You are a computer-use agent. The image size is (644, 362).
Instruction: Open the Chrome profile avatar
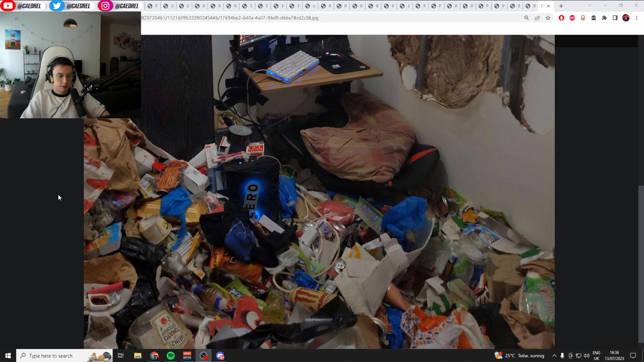click(x=626, y=18)
